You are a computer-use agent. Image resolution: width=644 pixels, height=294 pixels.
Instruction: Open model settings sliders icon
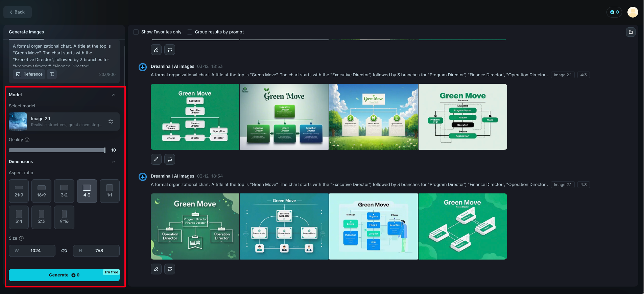pos(111,122)
